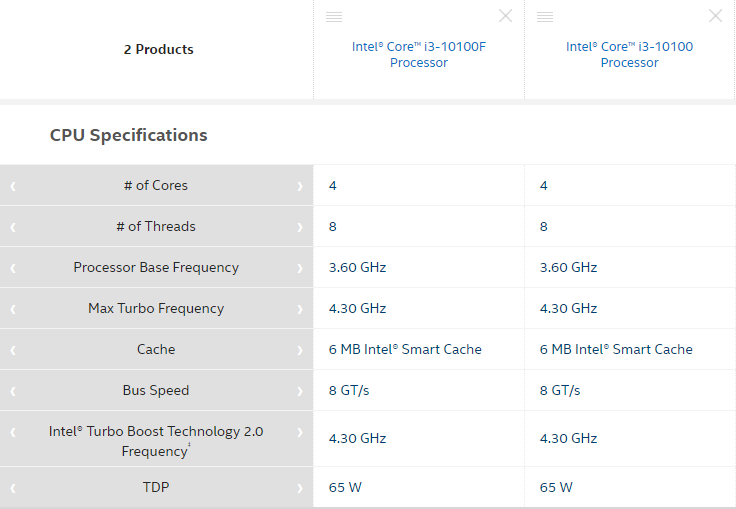Click right chevron on # of Cores row

pyautogui.click(x=299, y=186)
